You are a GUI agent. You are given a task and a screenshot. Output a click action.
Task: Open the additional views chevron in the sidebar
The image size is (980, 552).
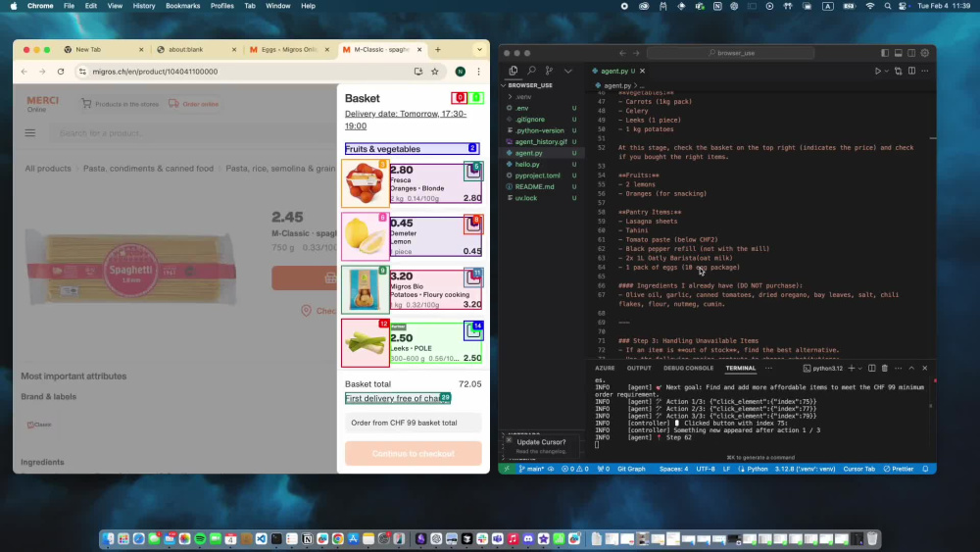coord(568,71)
